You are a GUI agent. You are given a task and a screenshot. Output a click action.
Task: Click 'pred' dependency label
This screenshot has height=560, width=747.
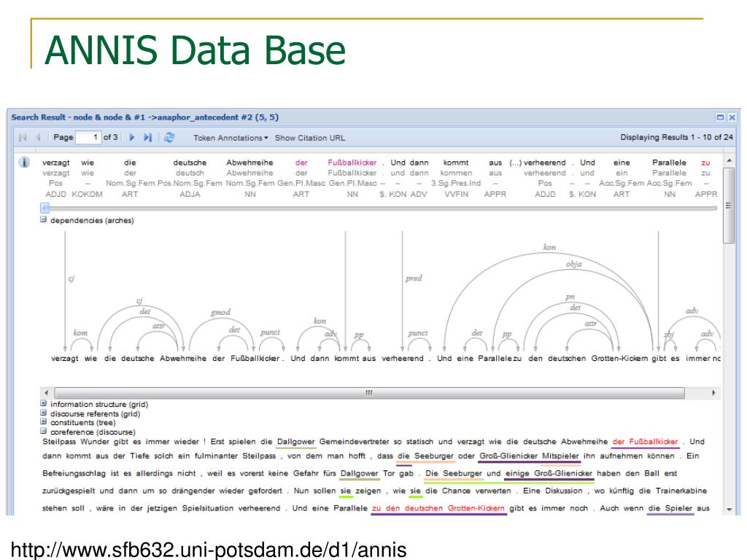coord(414,278)
